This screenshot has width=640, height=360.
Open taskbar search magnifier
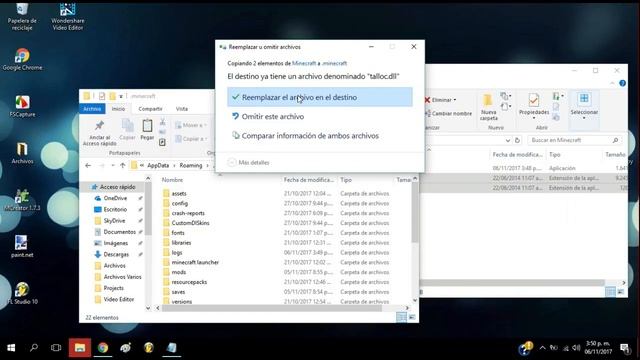point(34,348)
